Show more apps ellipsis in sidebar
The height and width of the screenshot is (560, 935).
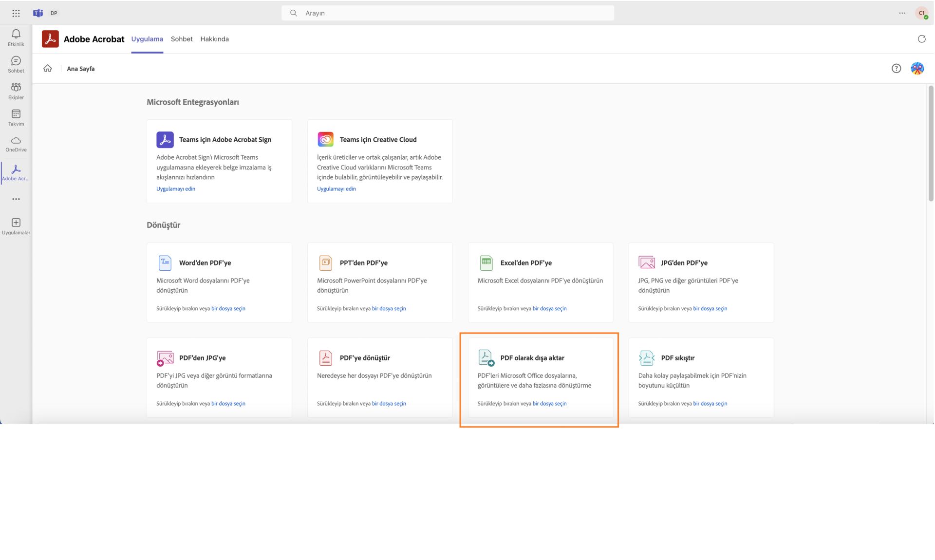pyautogui.click(x=16, y=199)
